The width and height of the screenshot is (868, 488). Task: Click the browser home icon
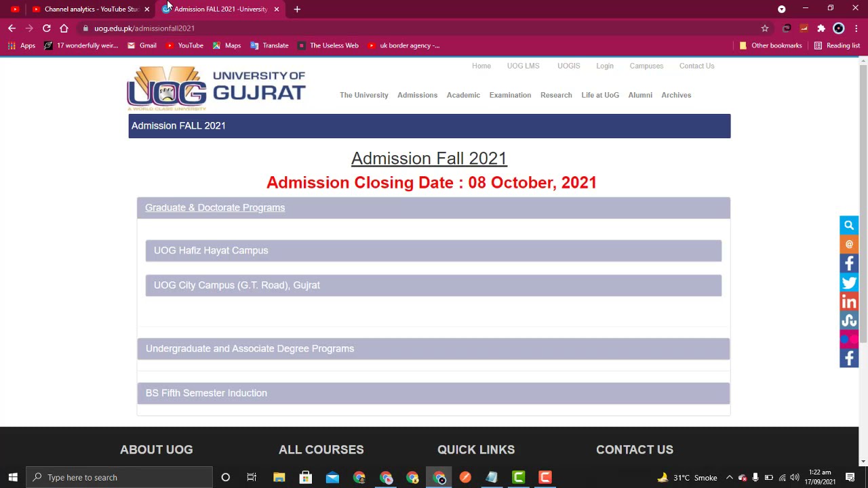[64, 28]
